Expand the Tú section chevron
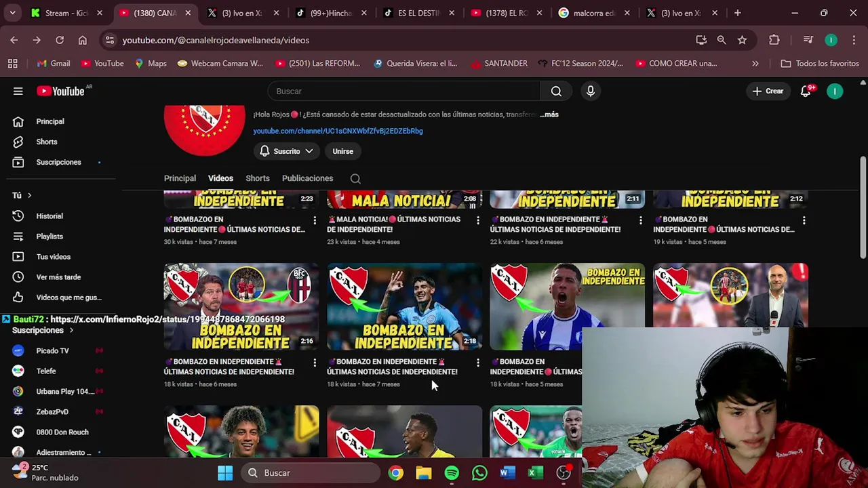Image resolution: width=868 pixels, height=488 pixels. (x=29, y=195)
